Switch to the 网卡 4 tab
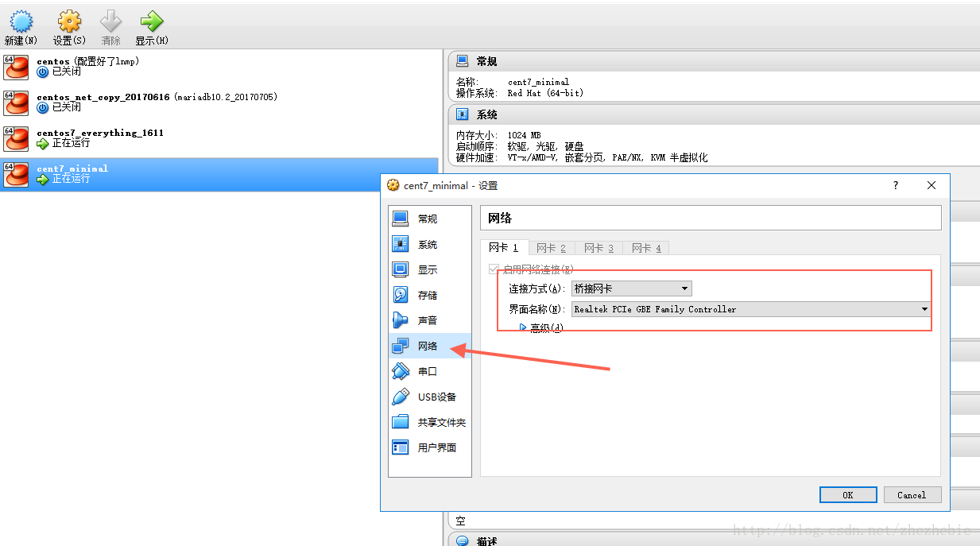Screen dimensions: 980x546 [x=646, y=248]
